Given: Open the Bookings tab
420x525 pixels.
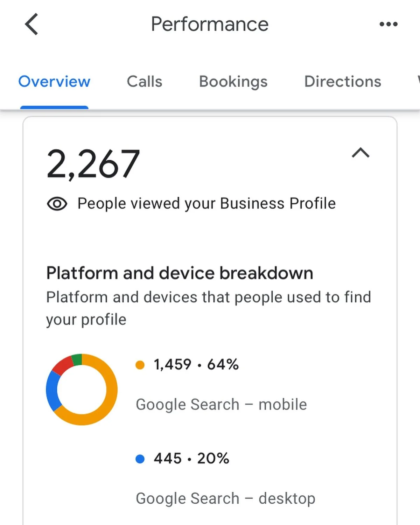Looking at the screenshot, I should tap(233, 82).
